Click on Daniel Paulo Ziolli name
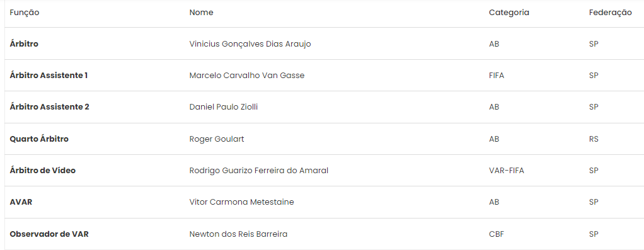Screen dimensions: 644x250 pyautogui.click(x=224, y=107)
